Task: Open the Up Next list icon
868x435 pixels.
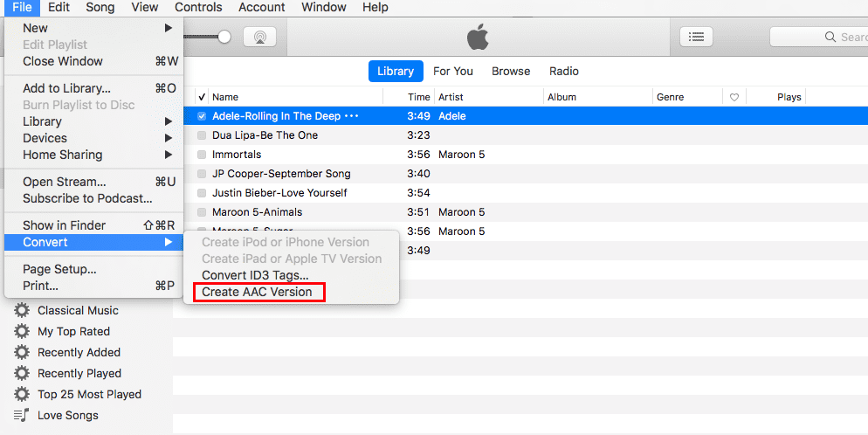Action: click(696, 37)
